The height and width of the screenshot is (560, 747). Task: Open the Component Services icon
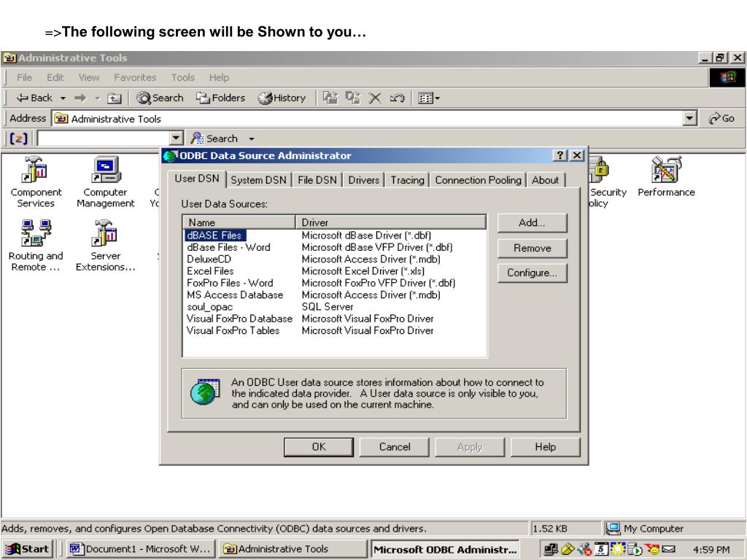pos(36,182)
